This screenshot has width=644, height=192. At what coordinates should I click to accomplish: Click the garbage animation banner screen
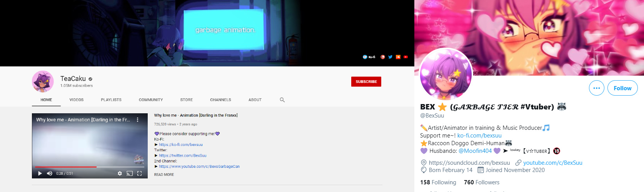point(224,29)
